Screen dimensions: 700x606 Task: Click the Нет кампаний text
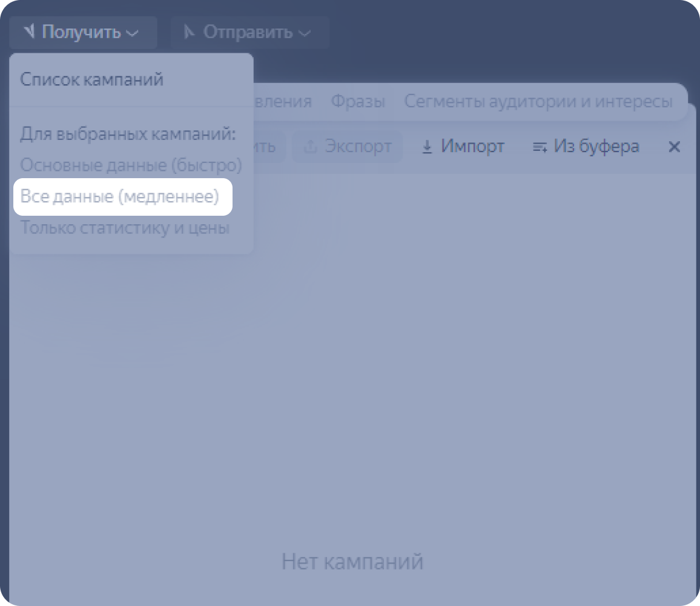point(352,562)
